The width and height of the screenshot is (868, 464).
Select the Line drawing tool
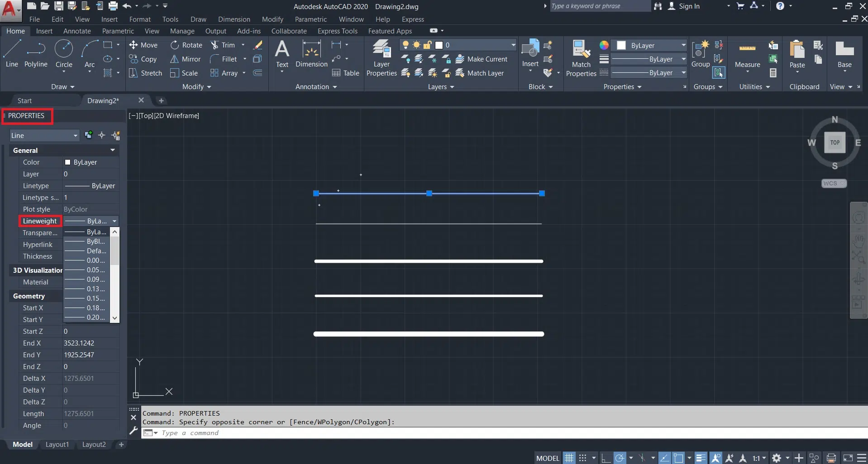coord(12,53)
